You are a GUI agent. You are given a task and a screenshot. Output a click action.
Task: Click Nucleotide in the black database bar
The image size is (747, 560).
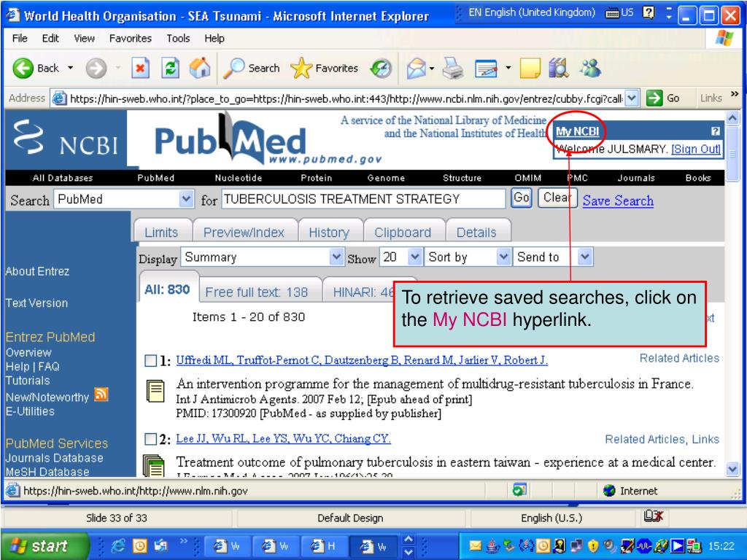point(239,178)
